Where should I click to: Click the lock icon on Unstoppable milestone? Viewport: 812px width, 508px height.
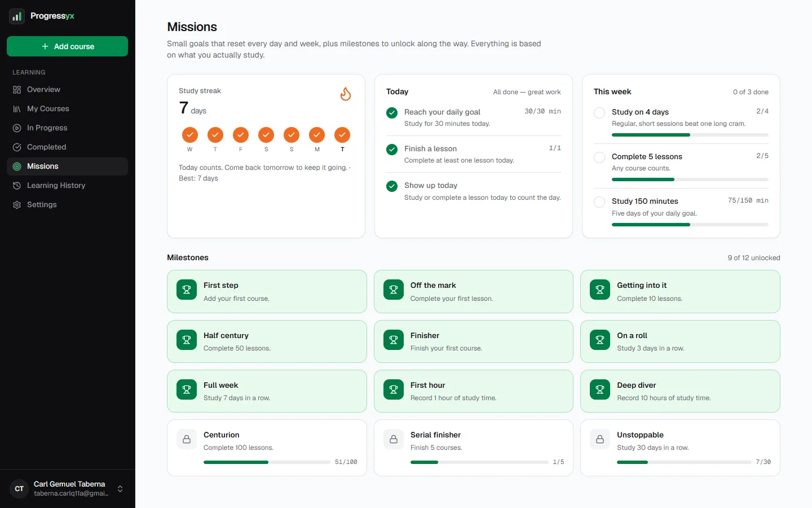(600, 439)
